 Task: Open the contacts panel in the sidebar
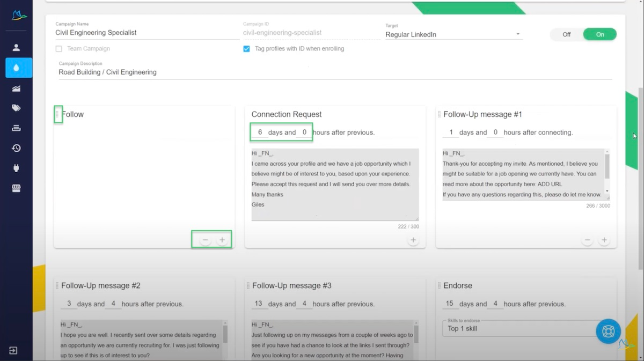click(x=18, y=47)
